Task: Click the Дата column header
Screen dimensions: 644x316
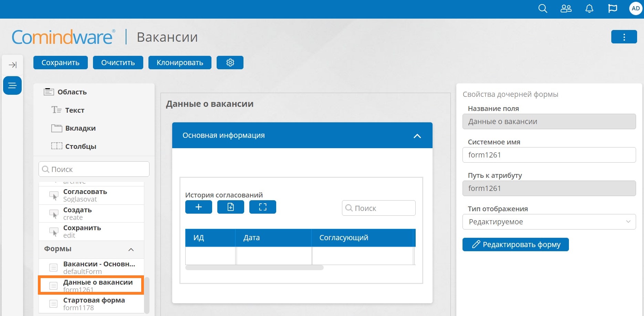Action: 273,238
